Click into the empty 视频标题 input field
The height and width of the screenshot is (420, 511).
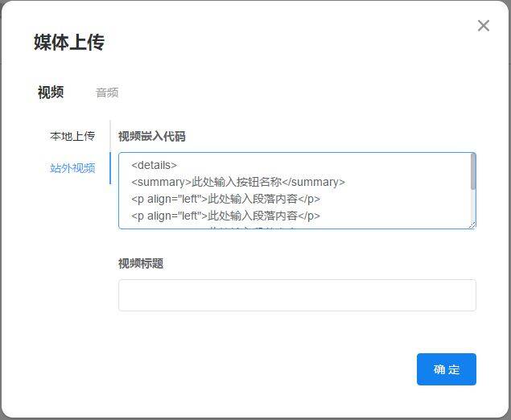[297, 295]
